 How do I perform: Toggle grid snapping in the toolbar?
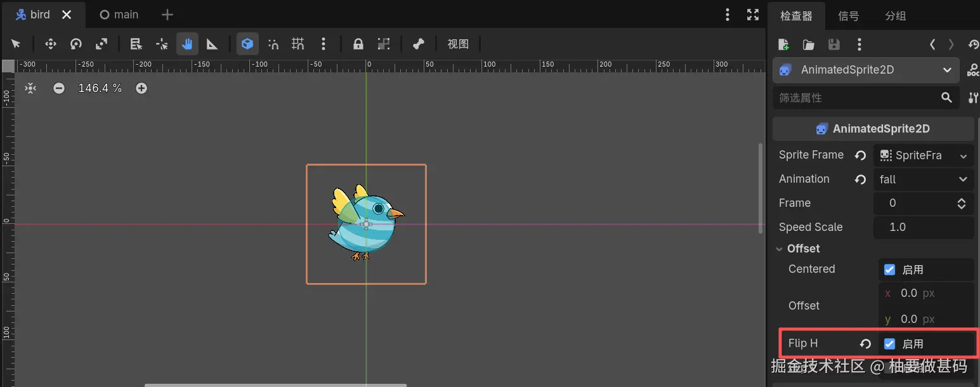(297, 44)
